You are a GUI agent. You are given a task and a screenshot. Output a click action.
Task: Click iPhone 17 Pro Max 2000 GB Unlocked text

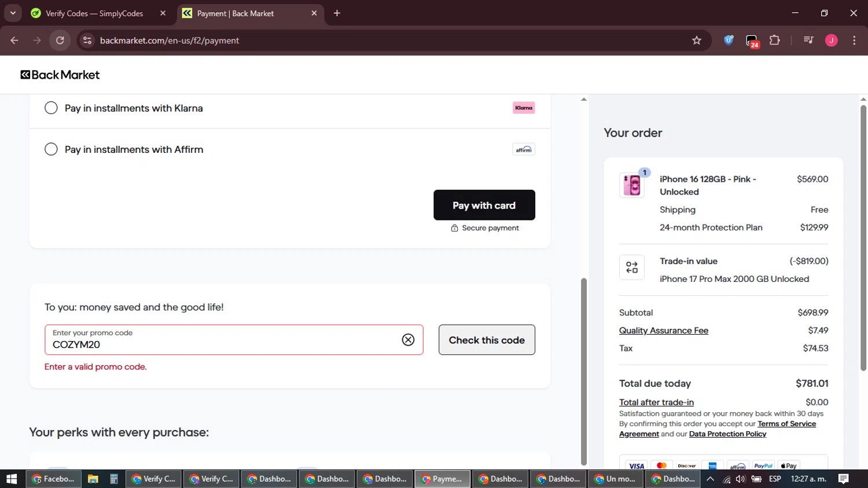tap(734, 279)
